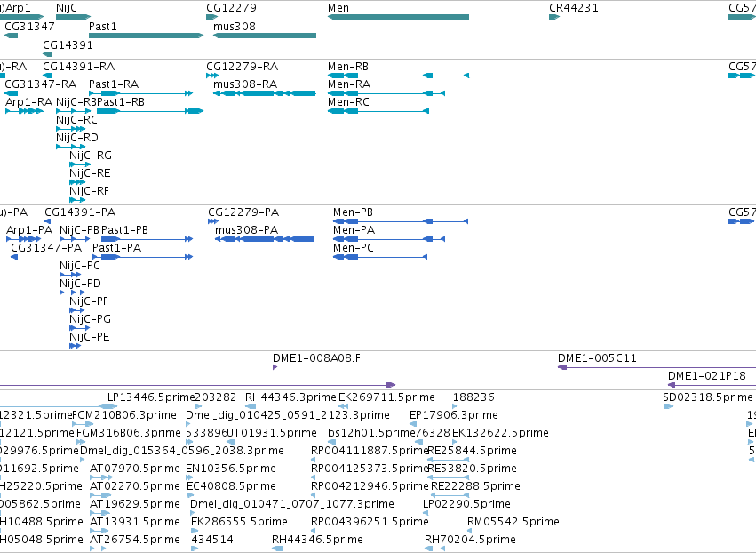Click the EP17906.3prime EST label
Image resolution: width=756 pixels, height=553 pixels.
454,415
